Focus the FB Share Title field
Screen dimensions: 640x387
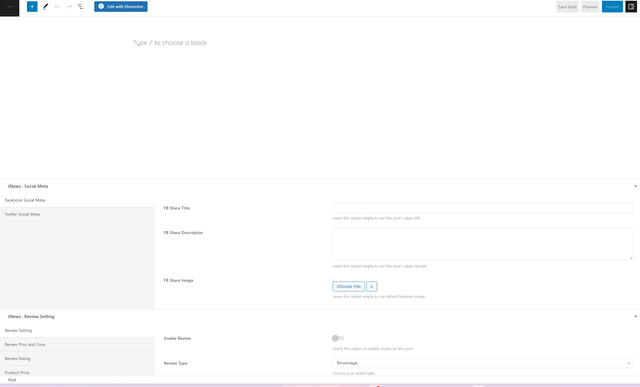click(x=482, y=208)
